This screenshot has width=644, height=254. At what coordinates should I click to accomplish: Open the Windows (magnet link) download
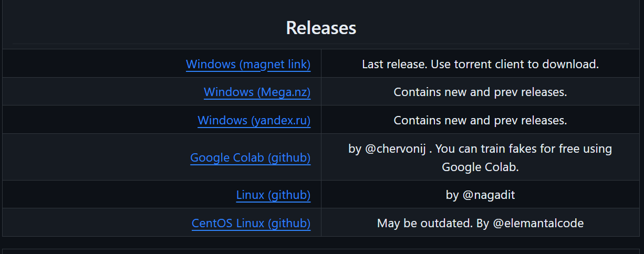[x=248, y=65]
